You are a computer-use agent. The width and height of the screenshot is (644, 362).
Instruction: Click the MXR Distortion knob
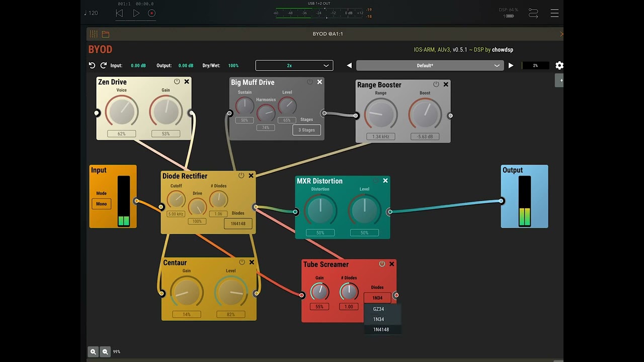pyautogui.click(x=320, y=210)
